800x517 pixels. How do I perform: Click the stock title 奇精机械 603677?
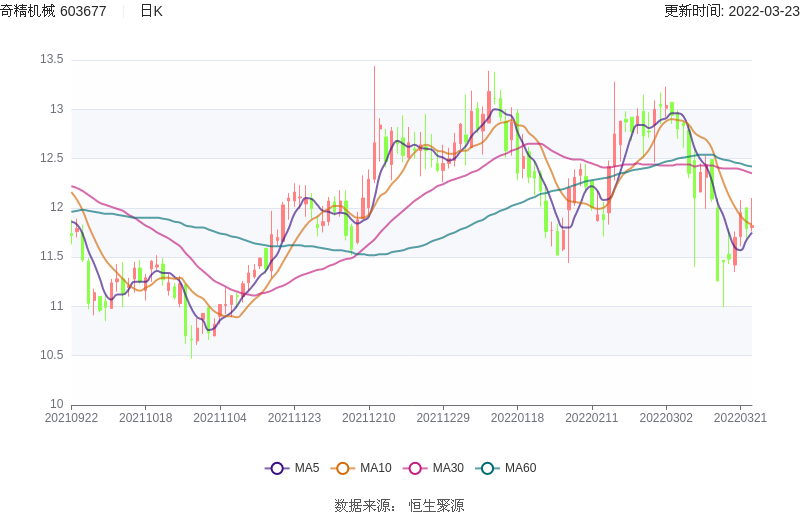53,11
